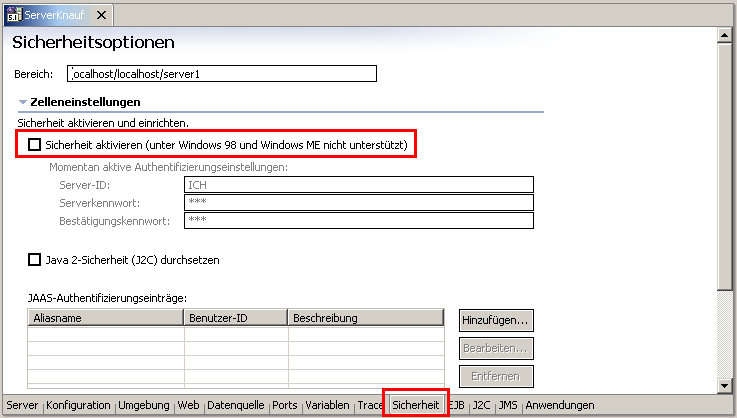Image resolution: width=737 pixels, height=418 pixels.
Task: Click the scrollbar down arrow
Action: click(x=724, y=386)
